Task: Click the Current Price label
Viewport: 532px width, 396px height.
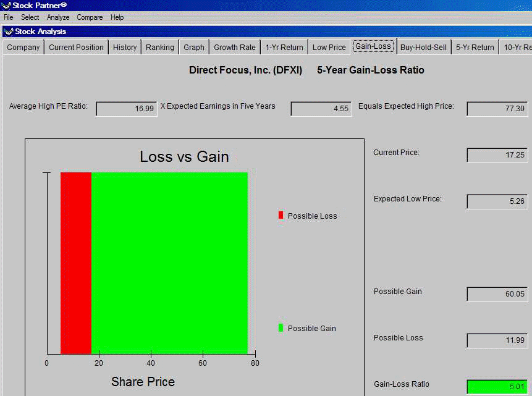Action: pyautogui.click(x=396, y=153)
